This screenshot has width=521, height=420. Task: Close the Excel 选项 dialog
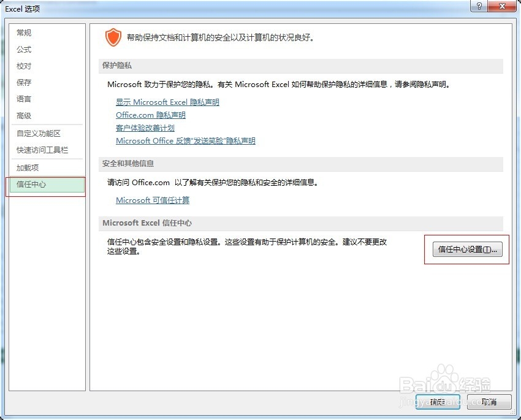503,6
